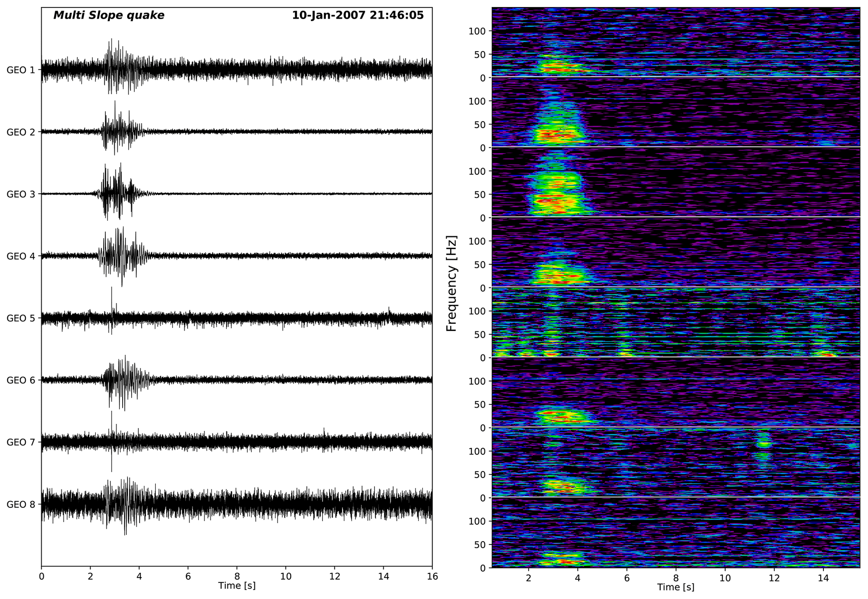Click the 16 tick on seismogram time axis

tap(432, 576)
